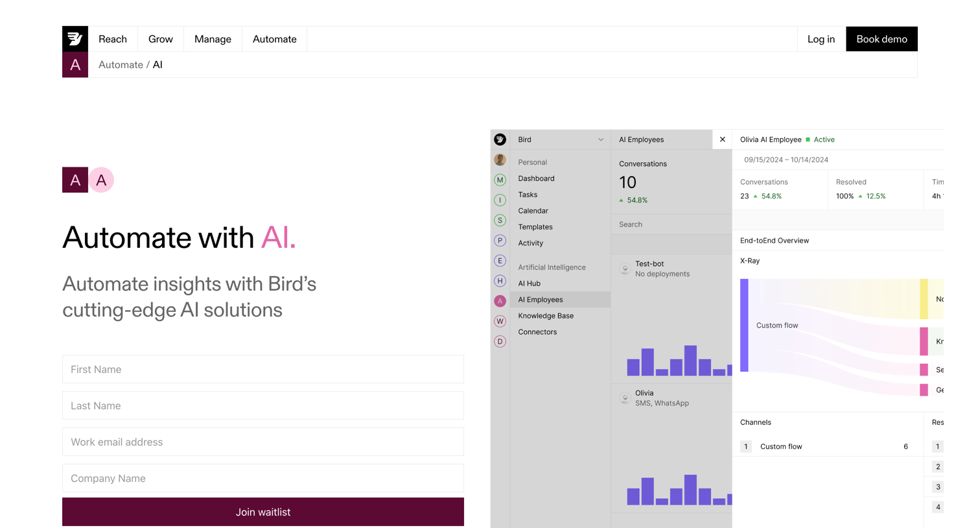Open the Manage menu
The width and height of the screenshot is (980, 528).
click(213, 39)
